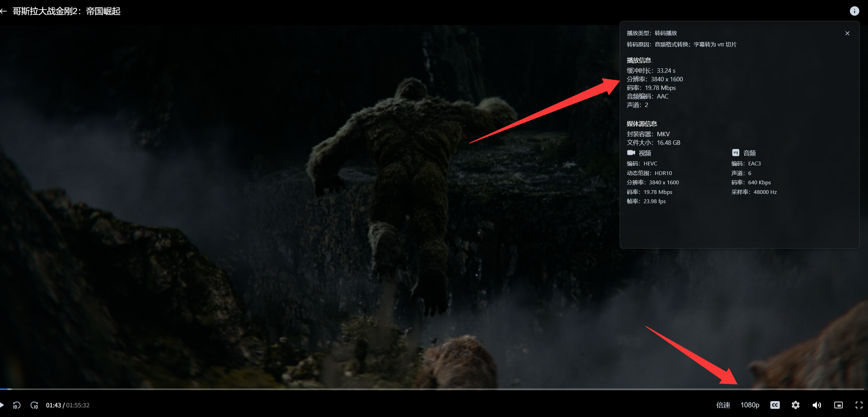Select the 帧率：23.98 fps line
The width and height of the screenshot is (868, 417).
pyautogui.click(x=646, y=201)
